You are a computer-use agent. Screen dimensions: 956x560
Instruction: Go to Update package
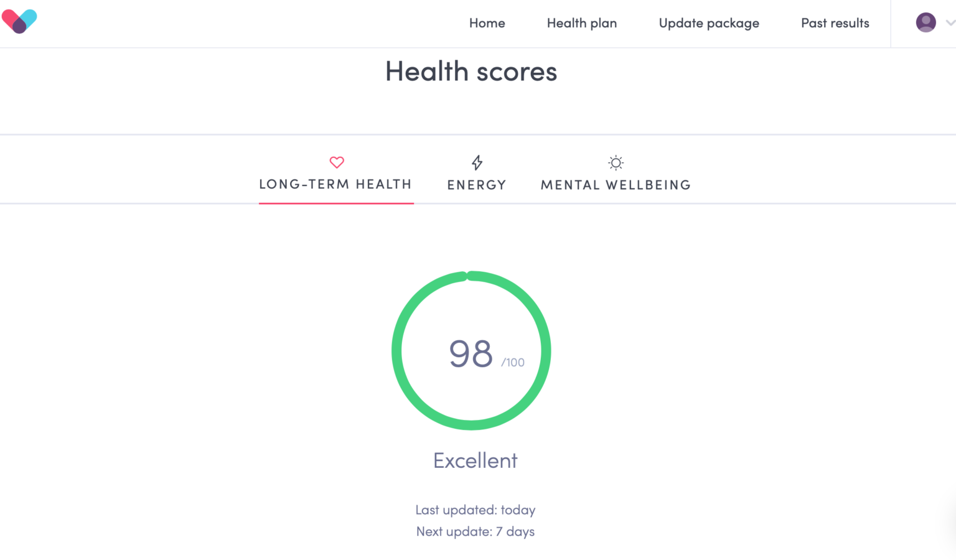click(709, 23)
